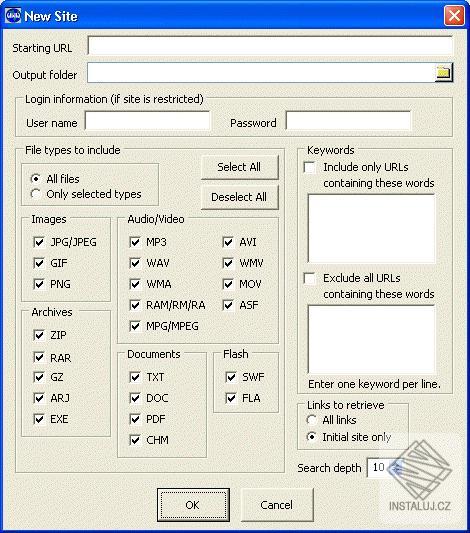Toggle the GIF checkbox
This screenshot has width=470, height=533.
click(x=39, y=263)
